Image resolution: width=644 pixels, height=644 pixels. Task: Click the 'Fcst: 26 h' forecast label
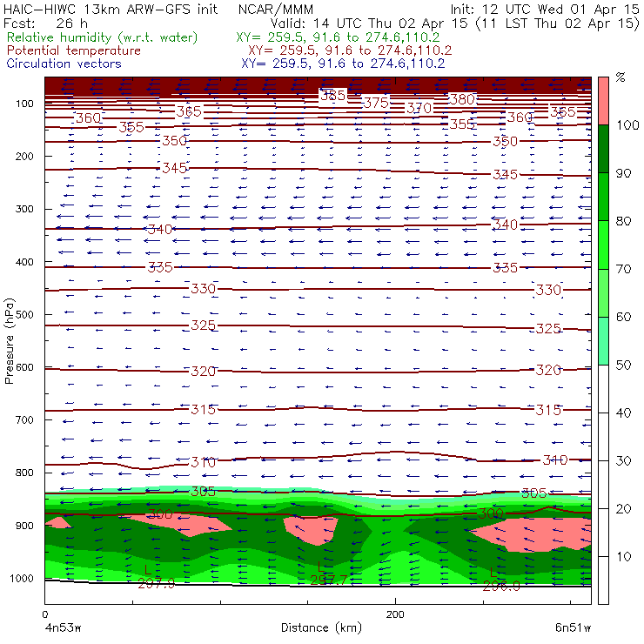tap(45, 23)
